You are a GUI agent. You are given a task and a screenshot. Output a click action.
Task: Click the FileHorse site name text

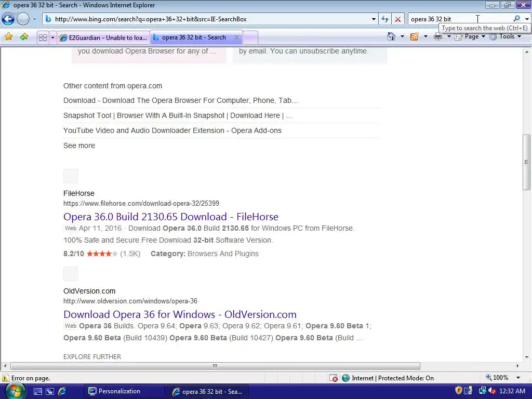click(x=79, y=193)
